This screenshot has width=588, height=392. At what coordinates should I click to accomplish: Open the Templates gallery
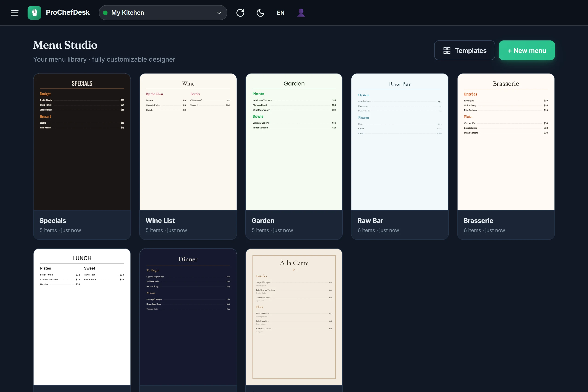464,51
